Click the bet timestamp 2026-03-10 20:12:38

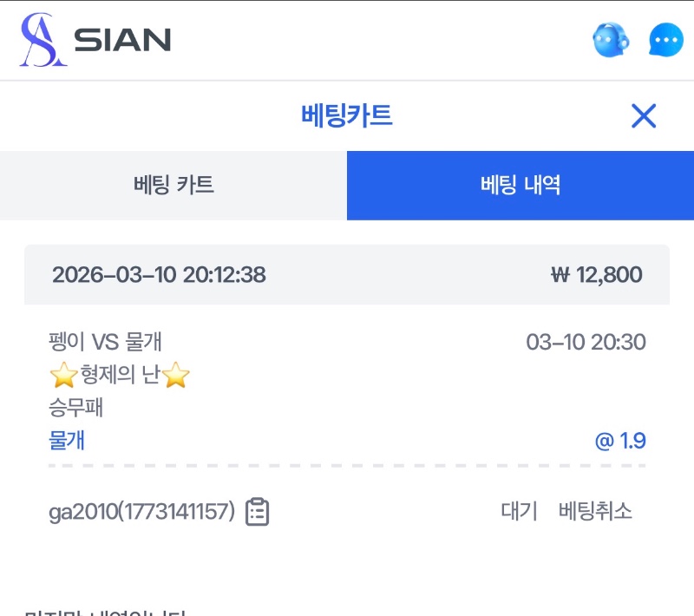click(159, 275)
